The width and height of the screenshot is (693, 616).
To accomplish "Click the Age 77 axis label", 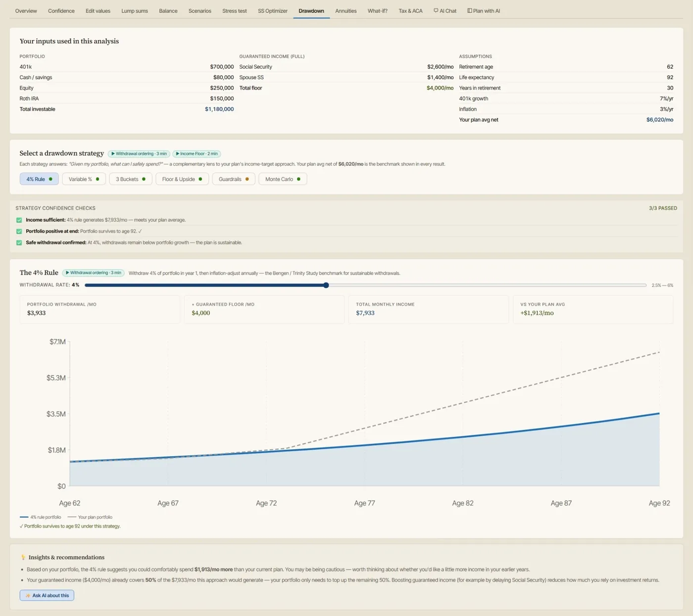I will pyautogui.click(x=364, y=503).
